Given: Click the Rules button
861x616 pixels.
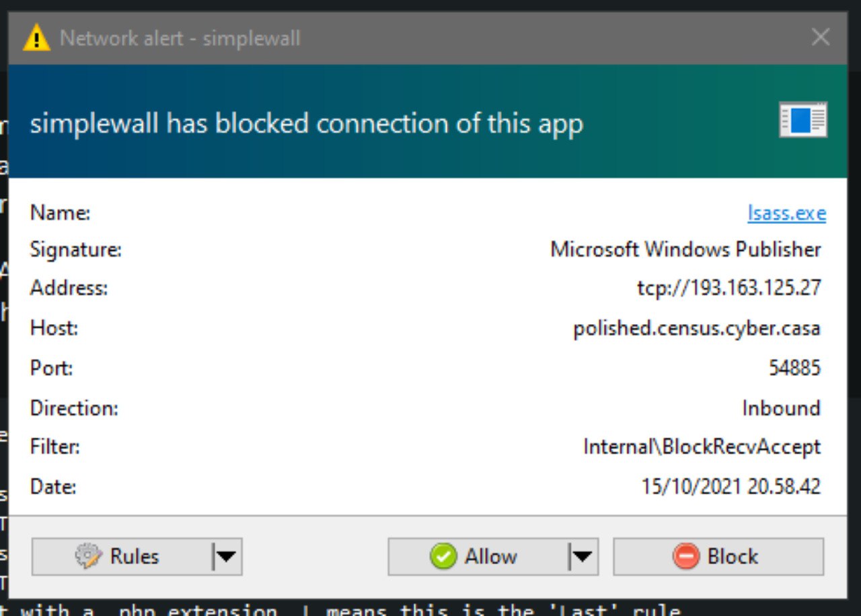Looking at the screenshot, I should point(122,556).
